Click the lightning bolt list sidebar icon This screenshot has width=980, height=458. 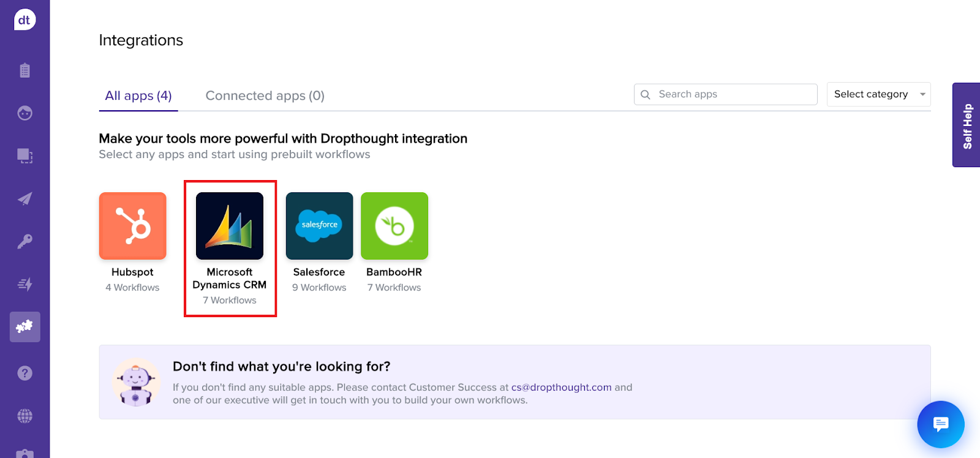24,284
